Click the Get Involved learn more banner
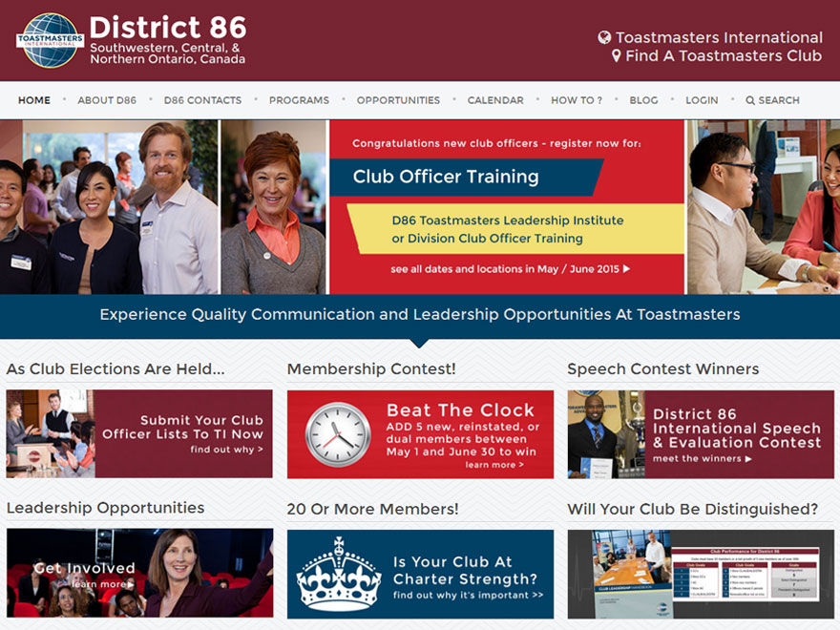 [x=139, y=574]
